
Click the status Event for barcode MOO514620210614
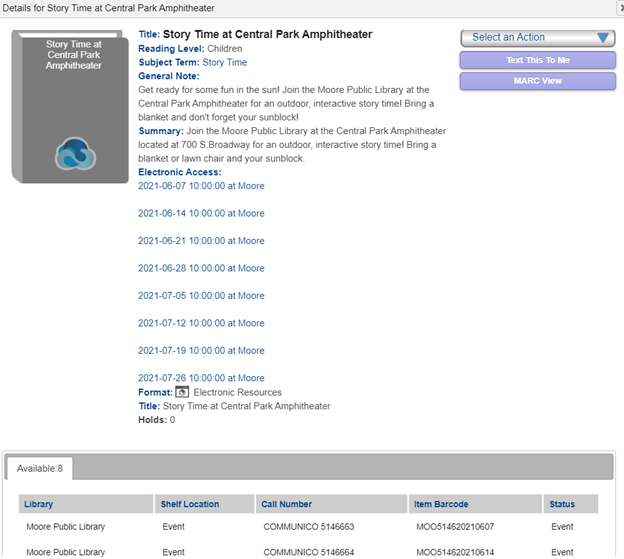[562, 552]
